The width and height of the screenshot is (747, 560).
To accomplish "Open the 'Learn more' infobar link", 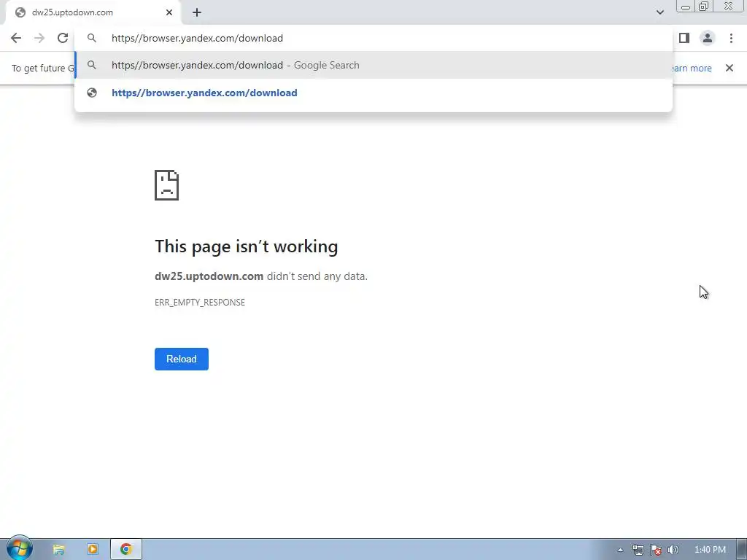I will (x=692, y=68).
